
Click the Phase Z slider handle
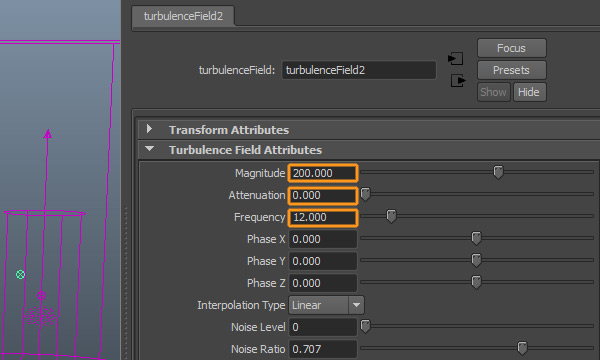pyautogui.click(x=476, y=282)
